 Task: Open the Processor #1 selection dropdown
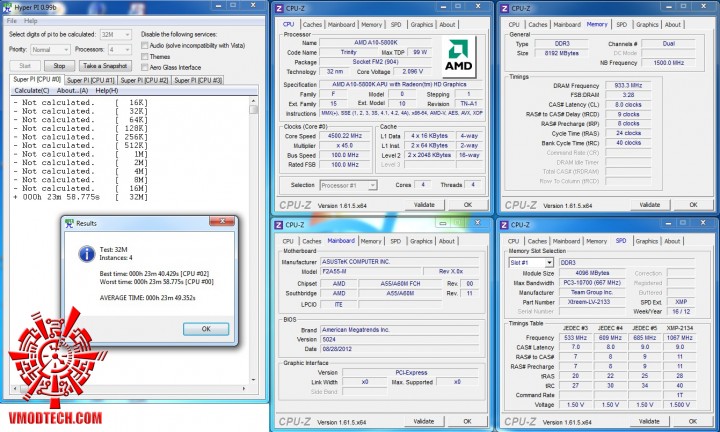[348, 185]
